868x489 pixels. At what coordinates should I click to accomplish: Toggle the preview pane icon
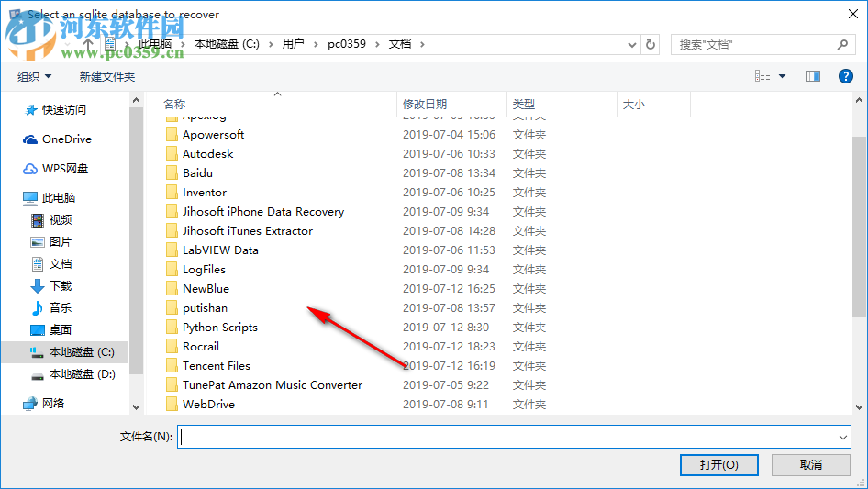(x=813, y=76)
